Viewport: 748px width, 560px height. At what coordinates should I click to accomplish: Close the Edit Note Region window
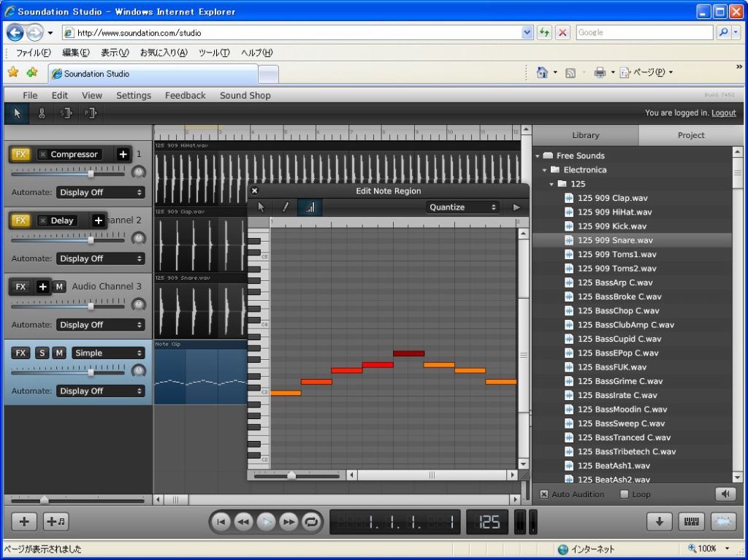point(255,191)
